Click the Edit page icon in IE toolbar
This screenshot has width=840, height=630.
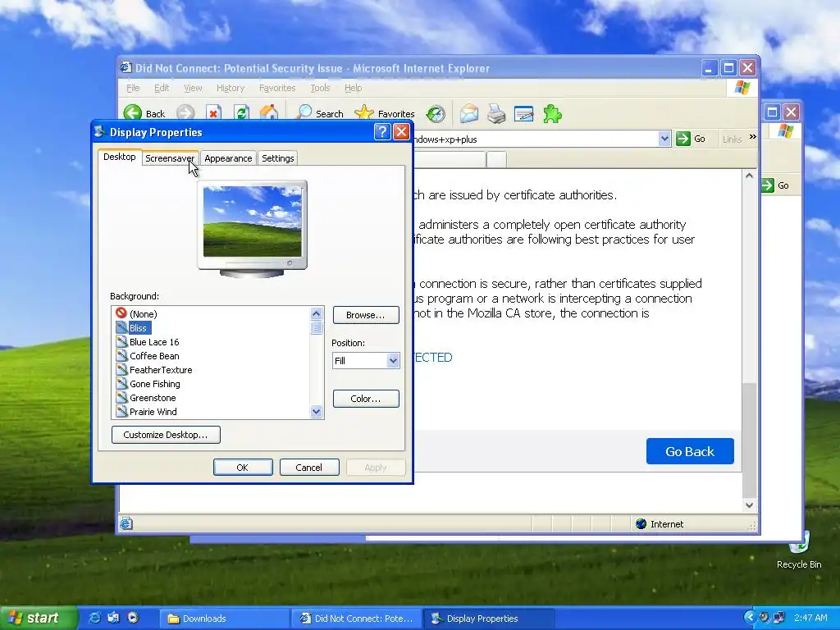coord(523,113)
